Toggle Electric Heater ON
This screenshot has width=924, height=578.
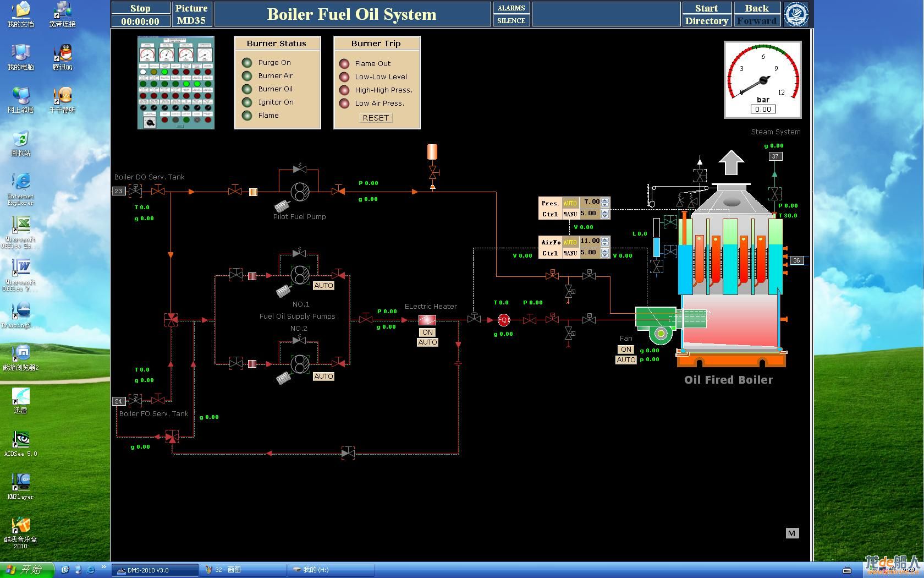tap(428, 332)
